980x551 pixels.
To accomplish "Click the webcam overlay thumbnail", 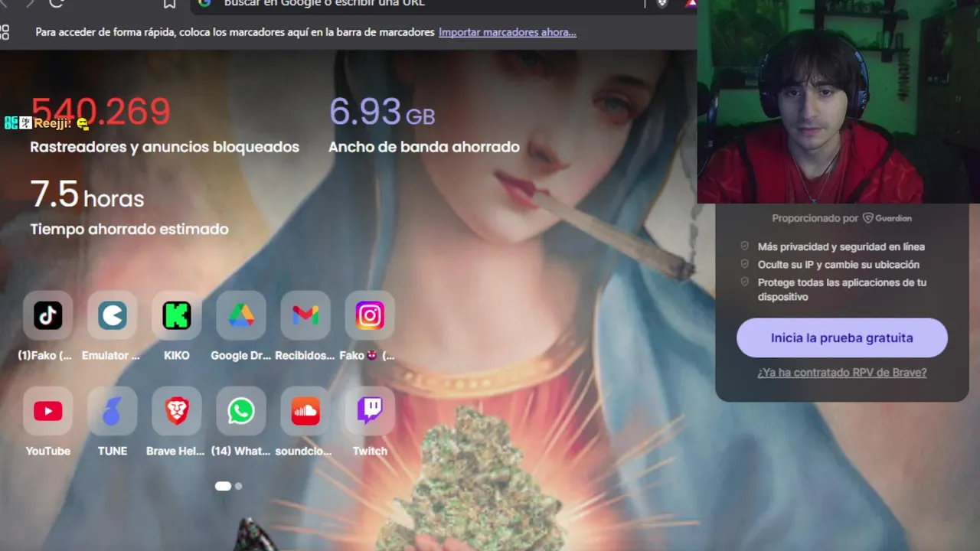I will pos(838,101).
